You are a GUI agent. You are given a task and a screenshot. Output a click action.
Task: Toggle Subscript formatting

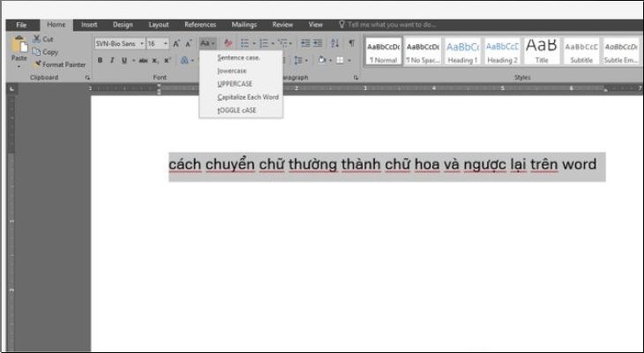click(155, 61)
